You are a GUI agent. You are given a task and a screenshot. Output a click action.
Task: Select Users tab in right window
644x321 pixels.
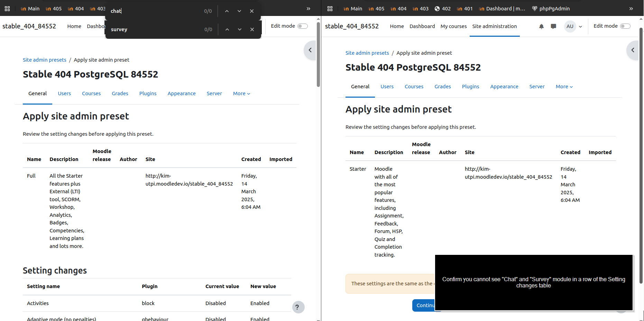coord(387,87)
